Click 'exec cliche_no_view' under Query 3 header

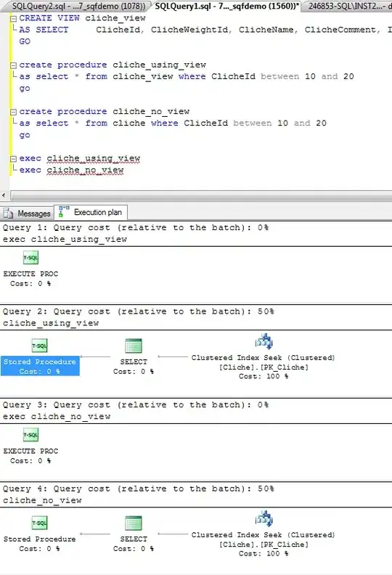(x=57, y=417)
